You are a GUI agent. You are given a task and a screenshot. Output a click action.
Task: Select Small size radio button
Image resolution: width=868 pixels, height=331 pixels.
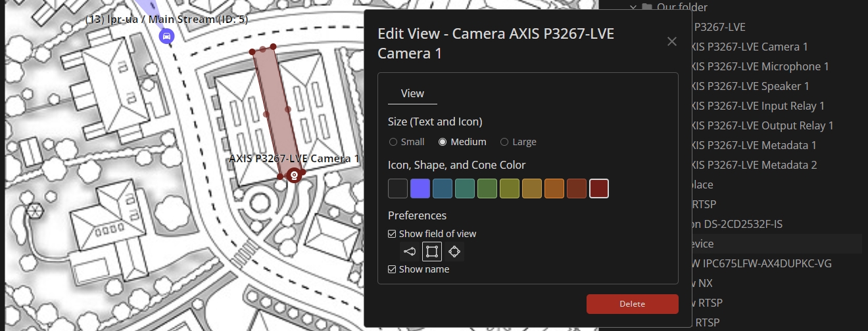coord(393,142)
